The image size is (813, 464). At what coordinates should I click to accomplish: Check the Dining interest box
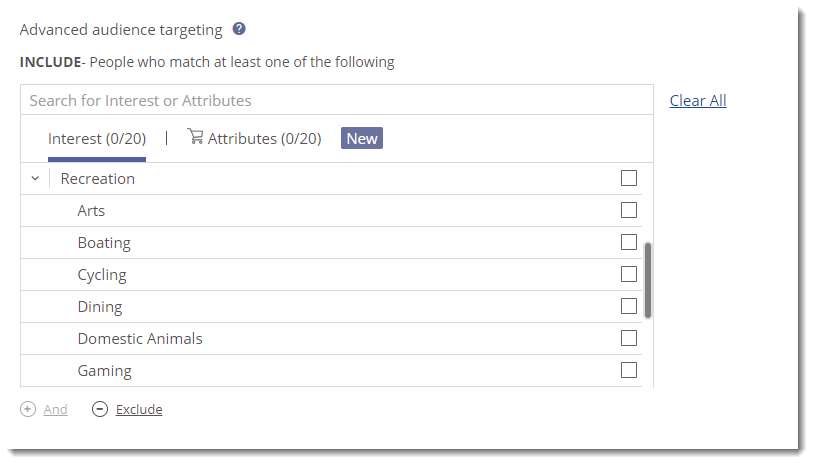point(629,306)
